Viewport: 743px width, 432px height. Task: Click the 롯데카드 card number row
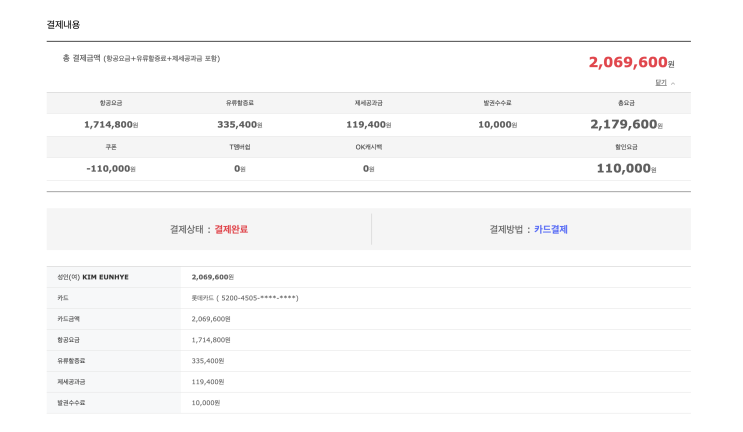(x=369, y=298)
